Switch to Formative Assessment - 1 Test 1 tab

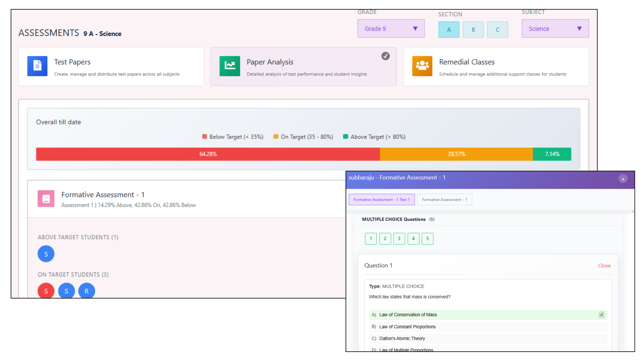point(381,199)
